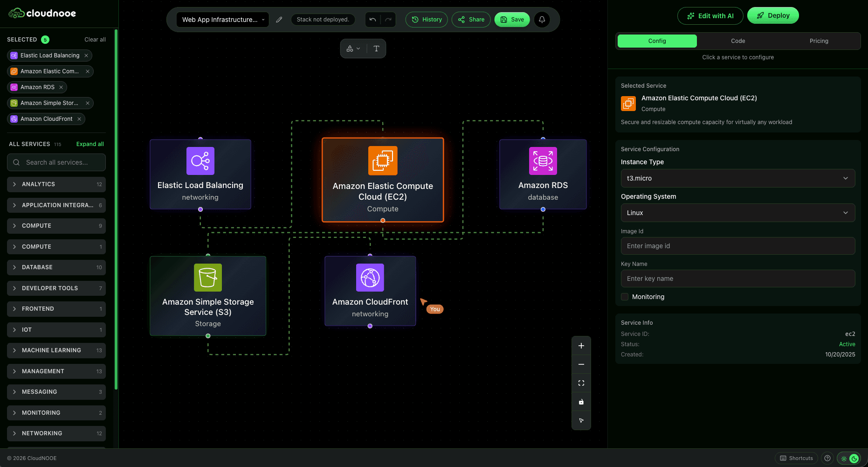Screen dimensions: 868x467
Task: Open the notifications bell
Action: (542, 20)
